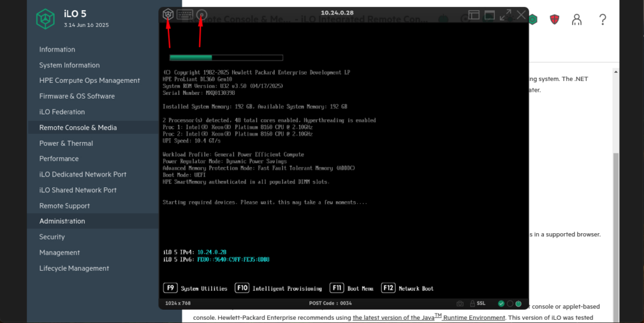Click the green checkmark health status icon

tap(501, 304)
